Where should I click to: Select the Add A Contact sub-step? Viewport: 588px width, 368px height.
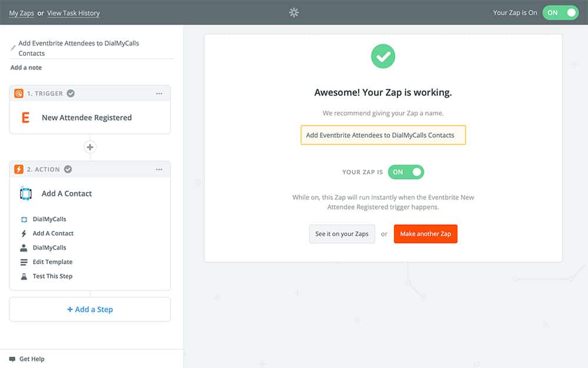pos(53,233)
